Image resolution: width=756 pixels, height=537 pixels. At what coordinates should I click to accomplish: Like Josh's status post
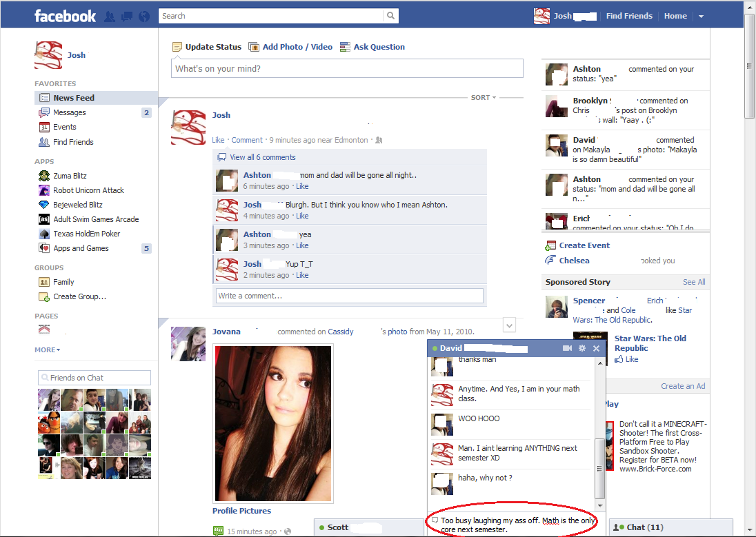pyautogui.click(x=218, y=140)
